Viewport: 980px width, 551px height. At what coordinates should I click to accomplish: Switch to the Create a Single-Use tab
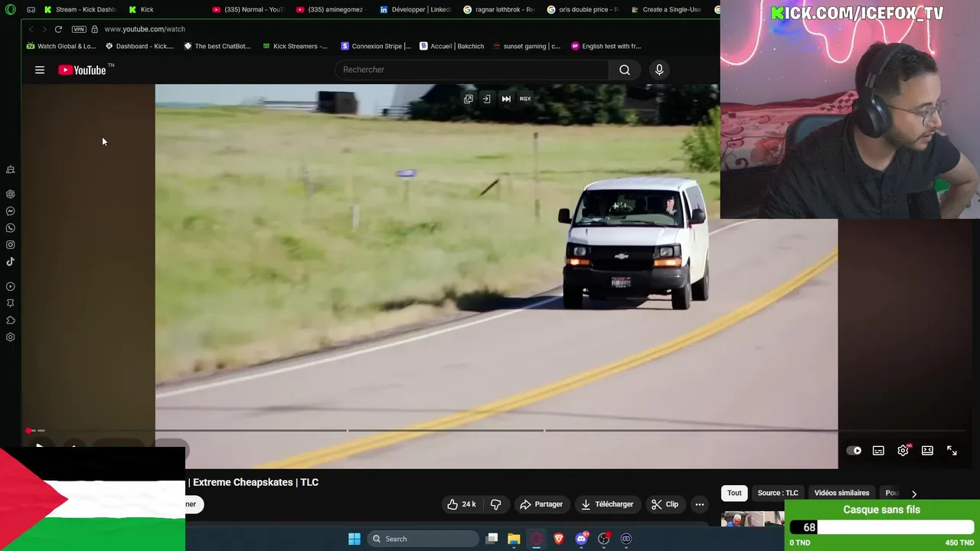[666, 9]
